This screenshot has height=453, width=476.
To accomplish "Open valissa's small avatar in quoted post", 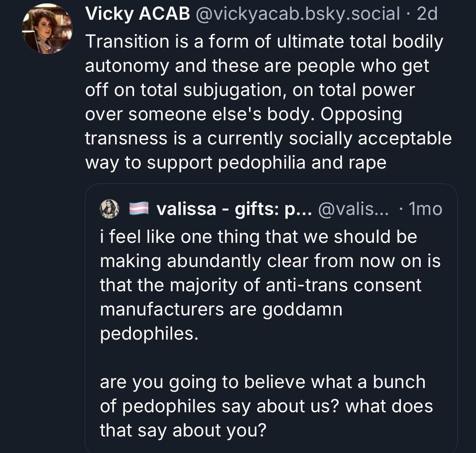I will click(109, 209).
